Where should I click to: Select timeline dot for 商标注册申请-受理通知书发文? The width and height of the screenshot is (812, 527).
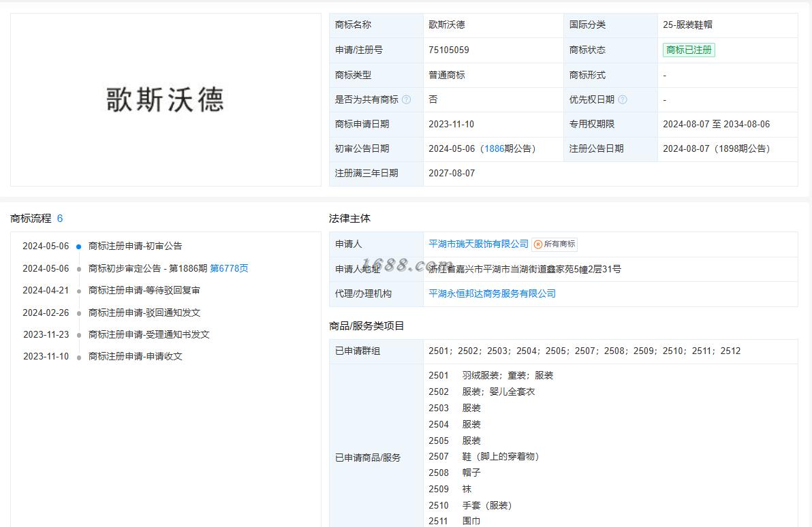click(79, 336)
